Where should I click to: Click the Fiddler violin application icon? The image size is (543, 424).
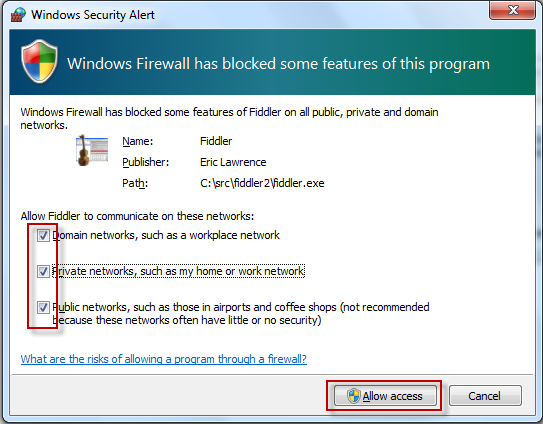tap(92, 150)
